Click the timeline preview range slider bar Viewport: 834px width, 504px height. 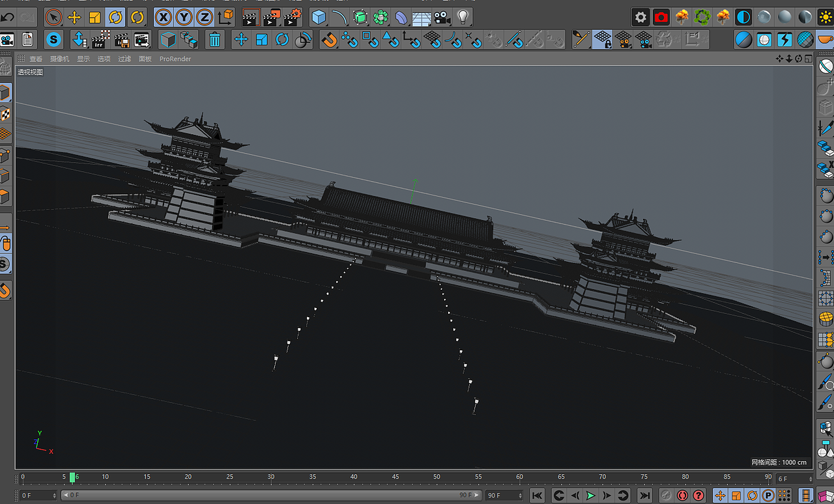270,496
